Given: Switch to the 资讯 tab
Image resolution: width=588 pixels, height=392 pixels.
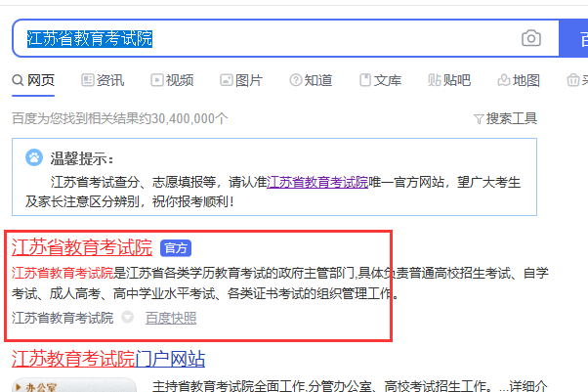Looking at the screenshot, I should click(x=103, y=80).
